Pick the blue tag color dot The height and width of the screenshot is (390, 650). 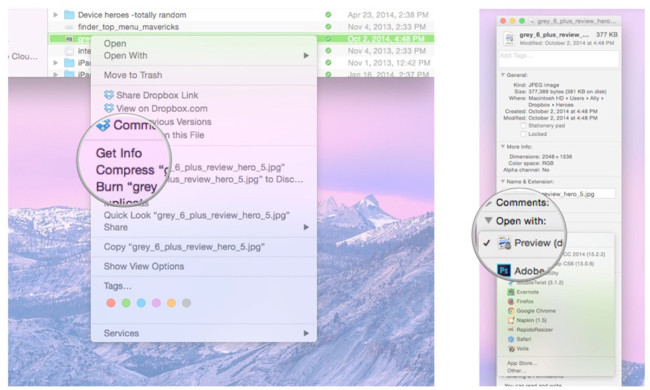point(141,303)
